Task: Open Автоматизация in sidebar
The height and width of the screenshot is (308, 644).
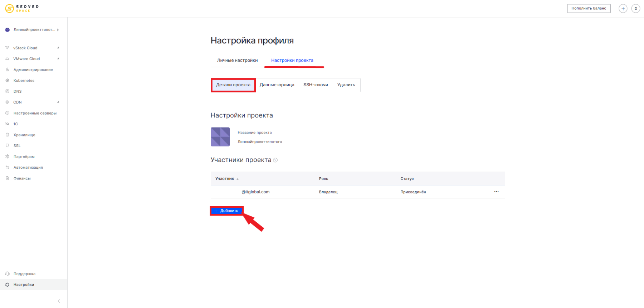Action: click(28, 167)
